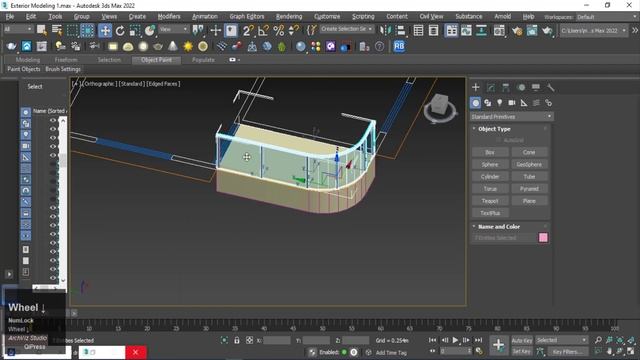This screenshot has width=640, height=360.
Task: Open Edit Named Selection Sets
Action: tap(312, 30)
